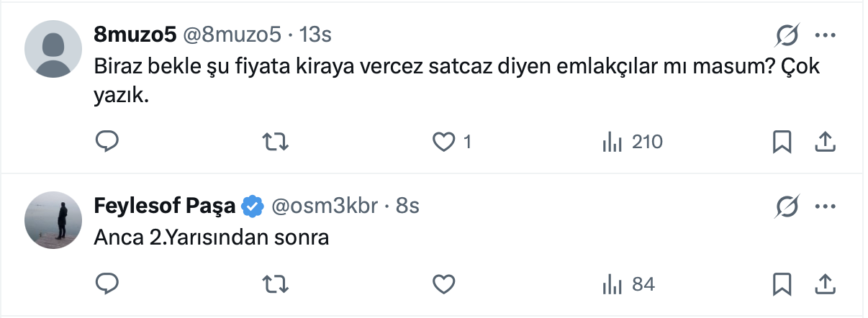Bookmark the 8muzo5 tweet
Screen dimensions: 868x318
782,142
